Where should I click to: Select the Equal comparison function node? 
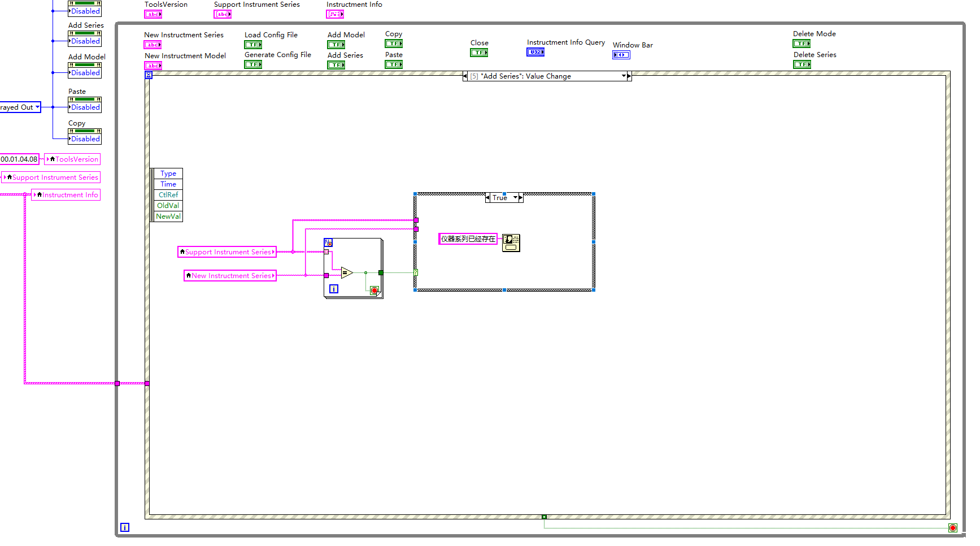[347, 273]
